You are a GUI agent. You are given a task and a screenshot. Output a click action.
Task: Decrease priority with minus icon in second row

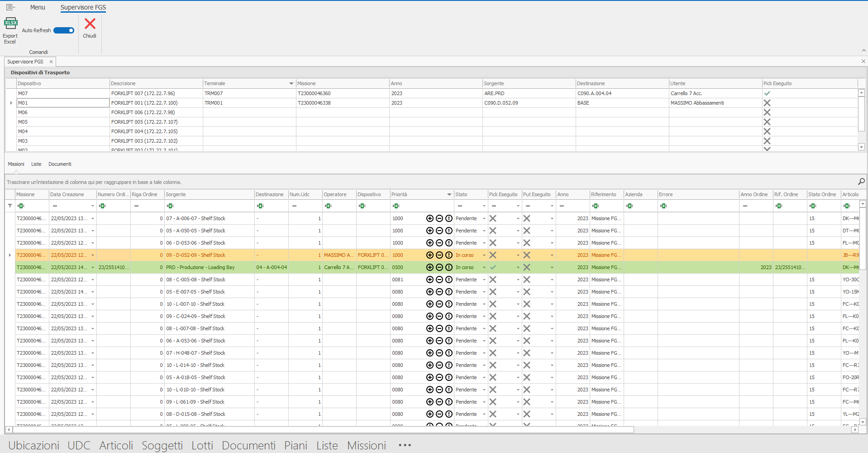point(439,231)
